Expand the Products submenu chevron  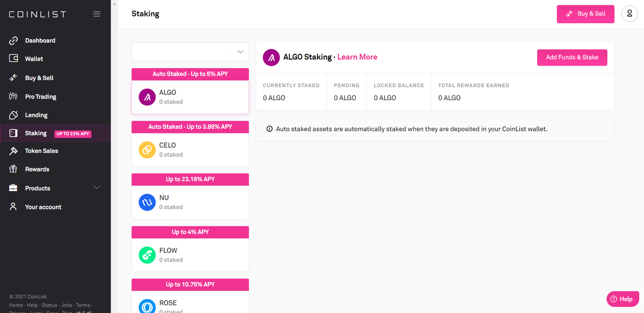(x=97, y=187)
